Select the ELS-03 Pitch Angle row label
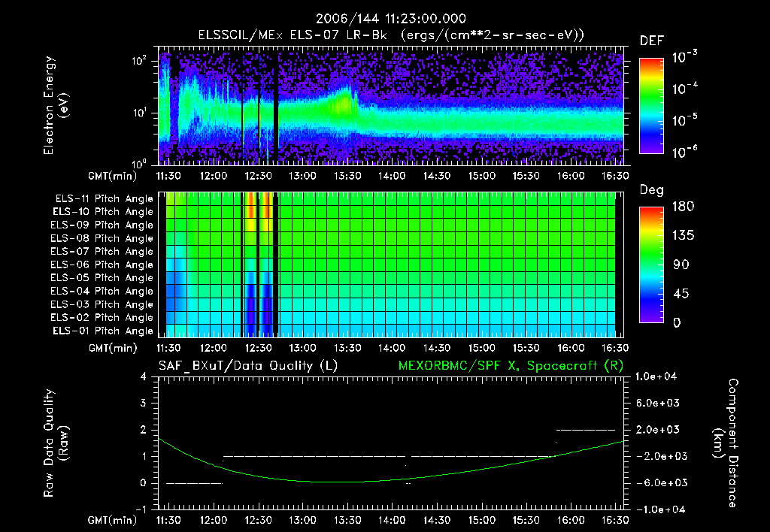This screenshot has width=770, height=532. pyautogui.click(x=102, y=305)
